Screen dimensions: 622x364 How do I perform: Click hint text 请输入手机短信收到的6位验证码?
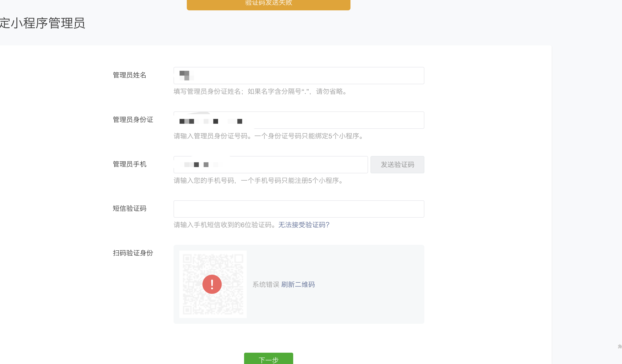pos(226,225)
